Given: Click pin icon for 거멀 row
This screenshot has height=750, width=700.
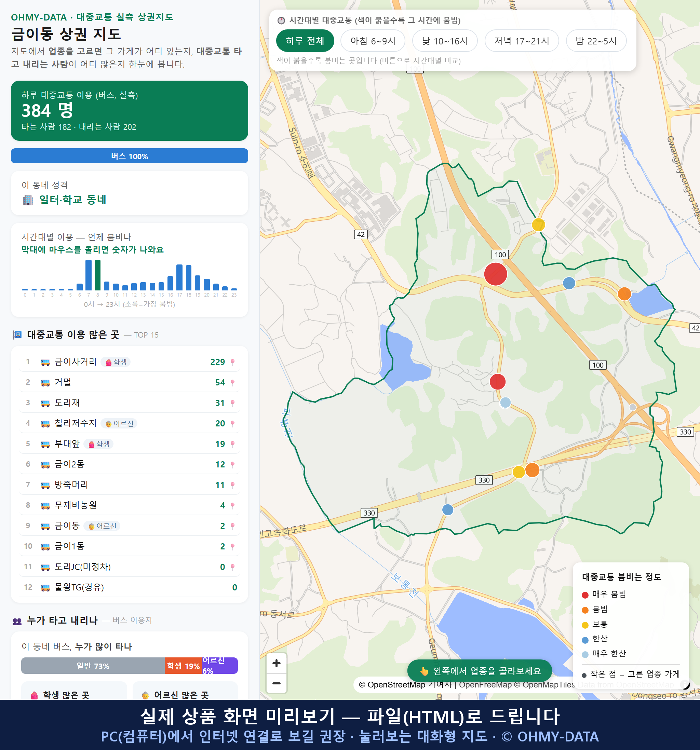Looking at the screenshot, I should tap(232, 383).
